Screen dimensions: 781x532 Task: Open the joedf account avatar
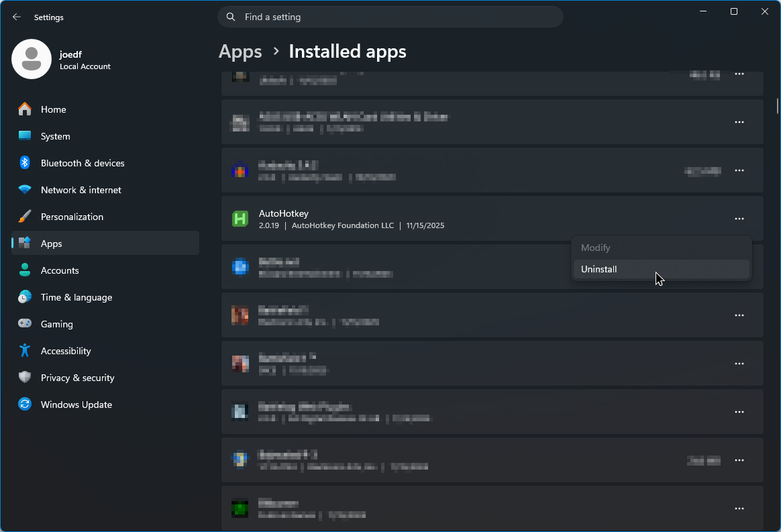(x=32, y=59)
